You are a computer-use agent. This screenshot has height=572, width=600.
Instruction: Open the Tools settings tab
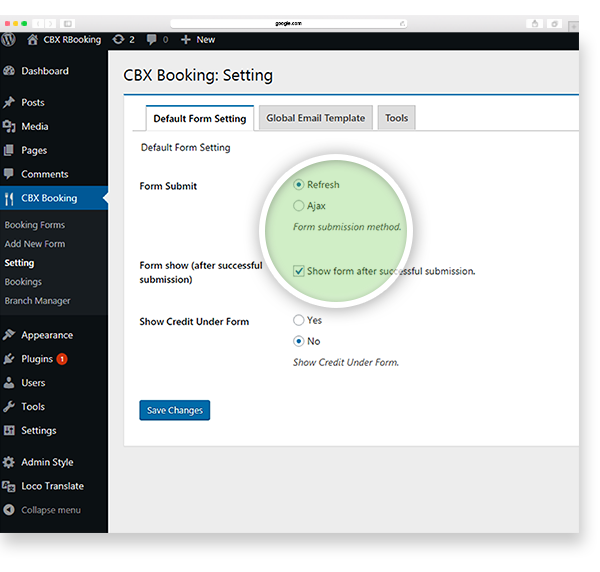click(x=396, y=118)
